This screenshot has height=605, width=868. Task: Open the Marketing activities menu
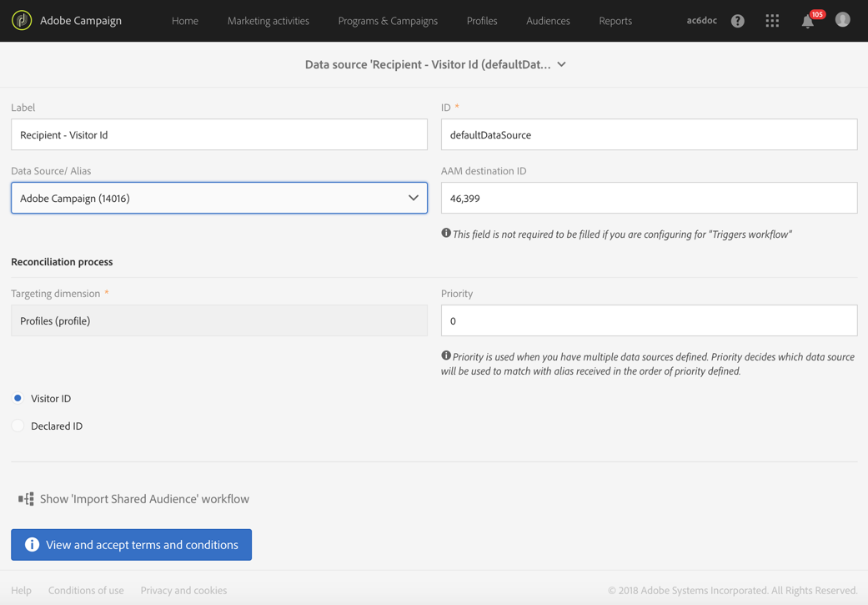point(268,21)
